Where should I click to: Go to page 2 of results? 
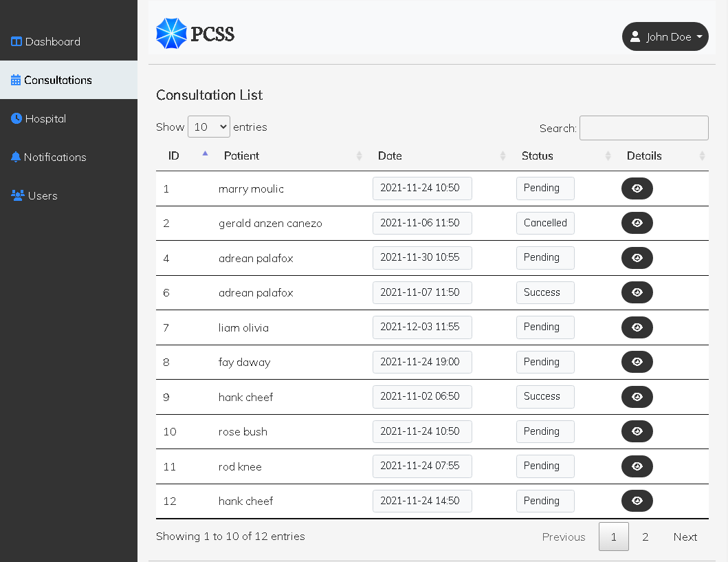pos(645,537)
